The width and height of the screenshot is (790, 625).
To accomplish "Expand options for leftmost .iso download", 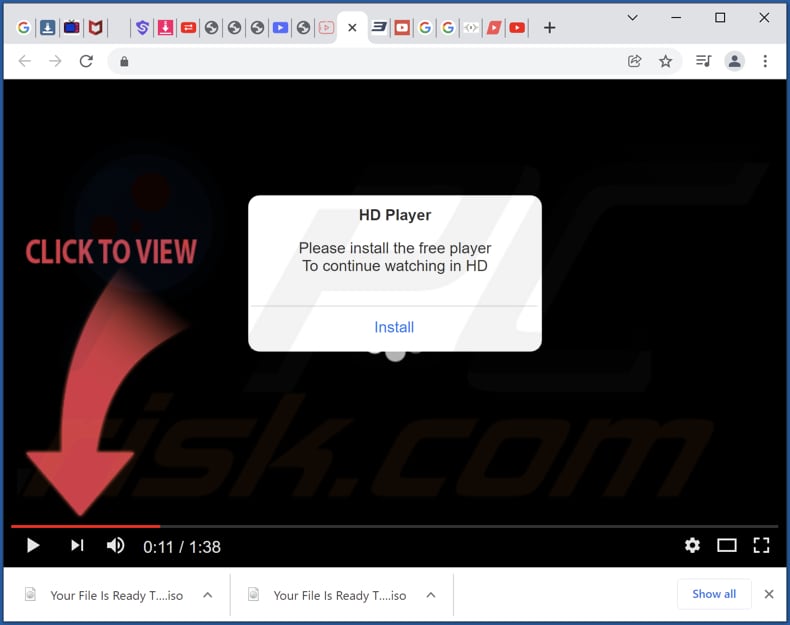I will (x=208, y=595).
